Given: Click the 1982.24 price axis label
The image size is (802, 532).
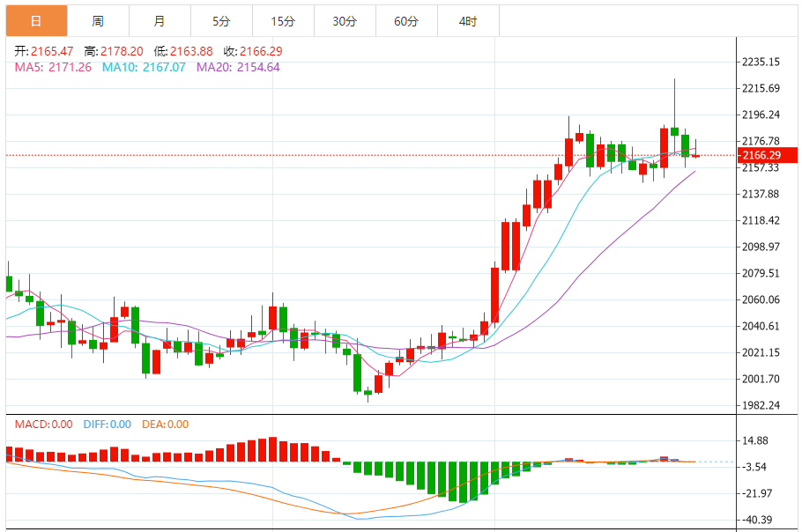Looking at the screenshot, I should point(761,406).
